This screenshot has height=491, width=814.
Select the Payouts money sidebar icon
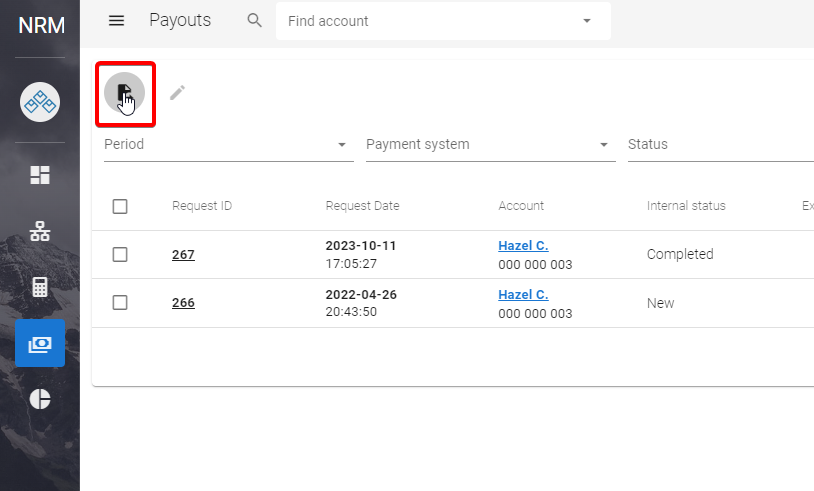coord(40,343)
